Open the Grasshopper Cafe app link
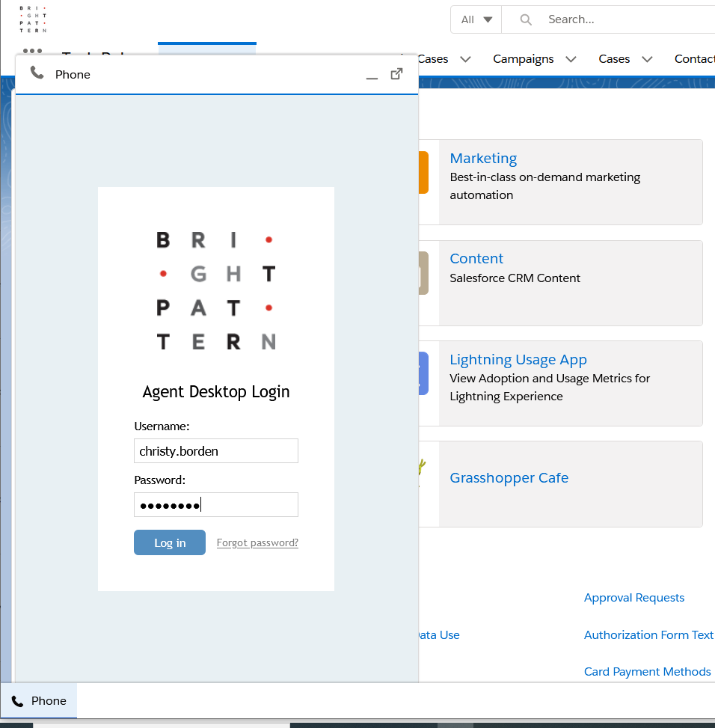The height and width of the screenshot is (728, 715). (x=509, y=478)
